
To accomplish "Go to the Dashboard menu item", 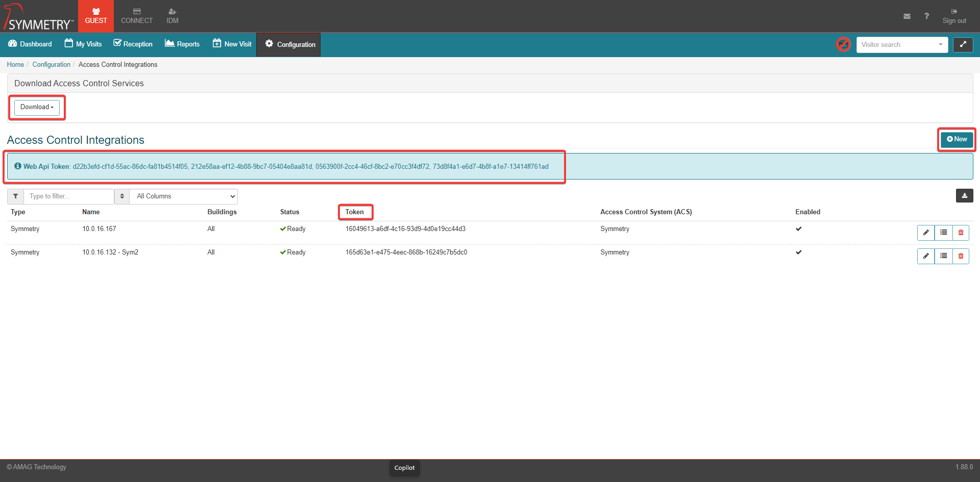I will [30, 44].
